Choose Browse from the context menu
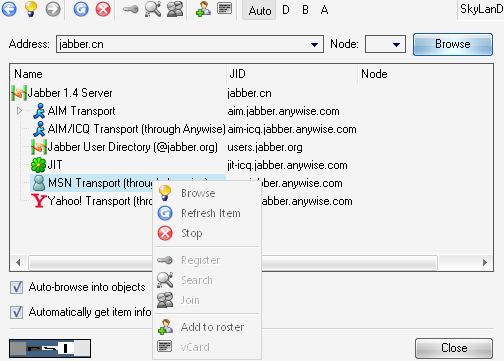The image size is (504, 361). [x=207, y=193]
